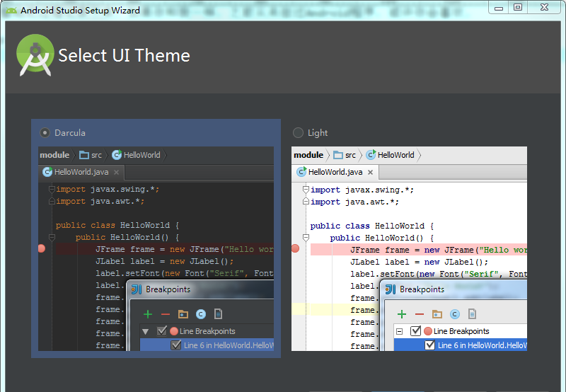Click the src folder icon in Darcula breadcrumb

(x=84, y=155)
